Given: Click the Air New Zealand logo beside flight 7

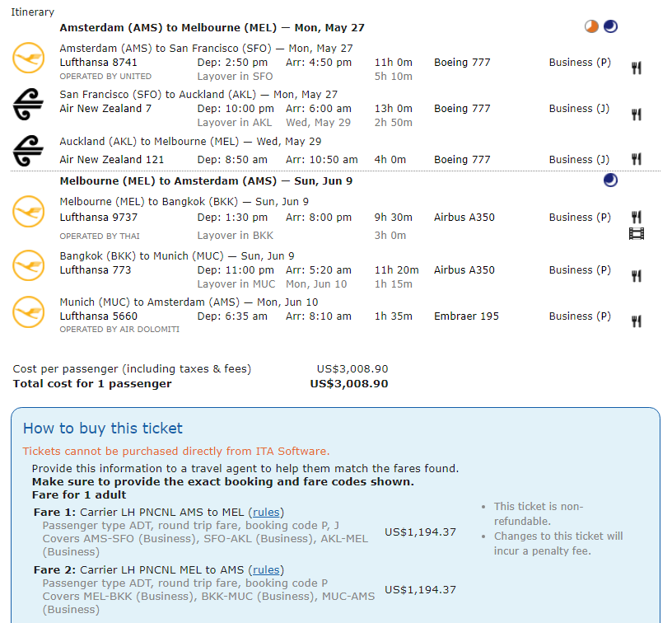Looking at the screenshot, I should pyautogui.click(x=28, y=104).
